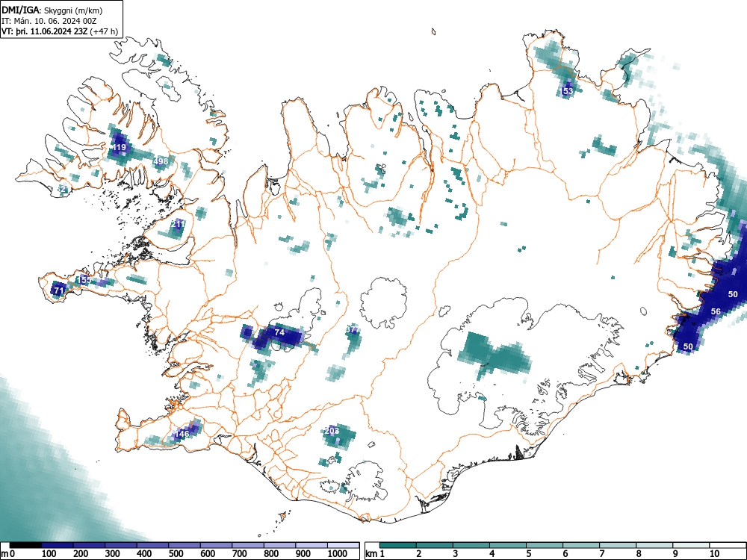This screenshot has width=747, height=560.
Task: Pick the 4–5 km teal legend segment
Action: click(508, 545)
